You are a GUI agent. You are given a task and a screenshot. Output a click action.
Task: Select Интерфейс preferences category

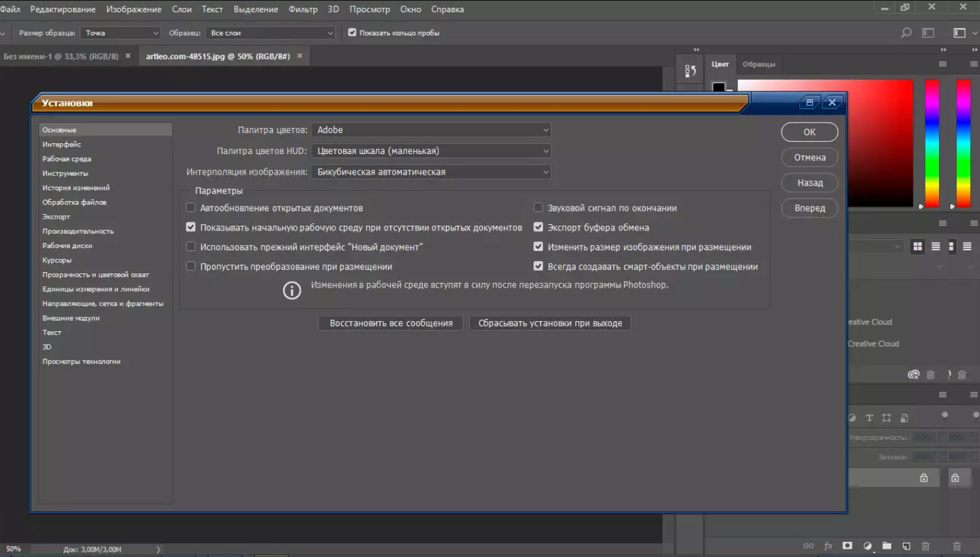pyautogui.click(x=105, y=145)
